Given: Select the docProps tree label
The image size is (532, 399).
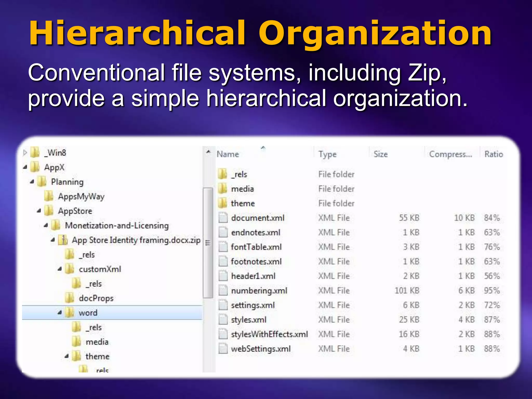Looking at the screenshot, I should 96,298.
